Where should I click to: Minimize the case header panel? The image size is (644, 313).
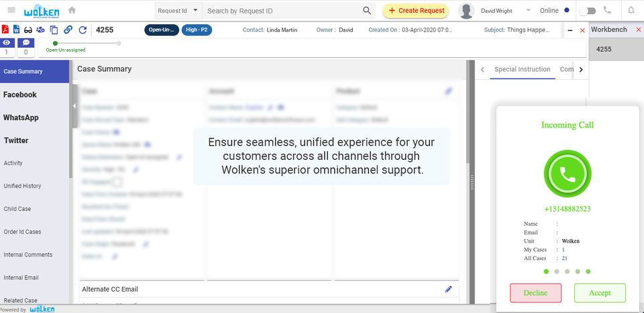tap(570, 30)
